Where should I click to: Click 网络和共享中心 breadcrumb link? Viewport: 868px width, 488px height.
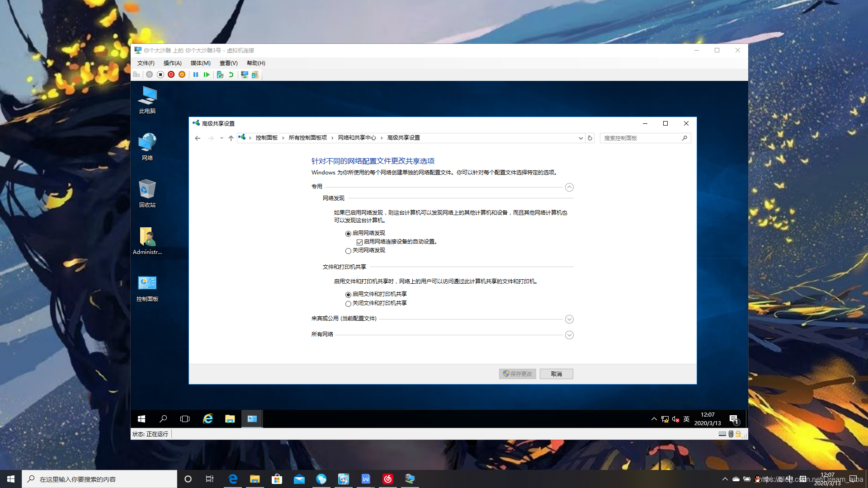[357, 138]
